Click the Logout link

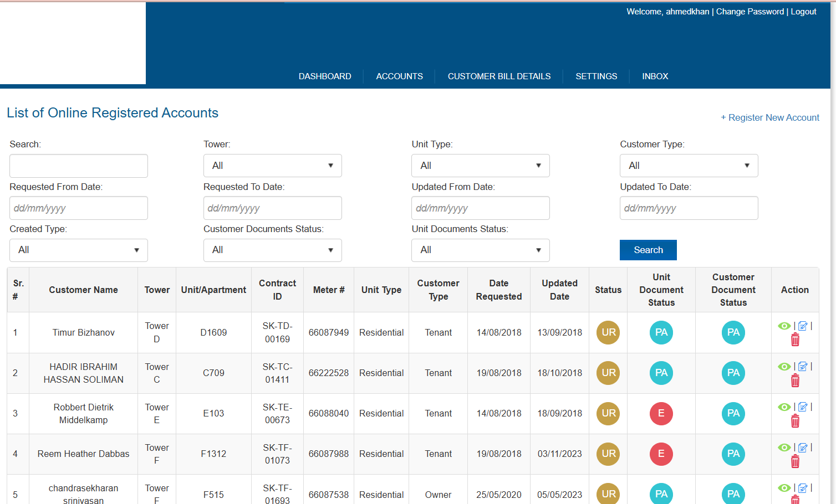pos(803,12)
